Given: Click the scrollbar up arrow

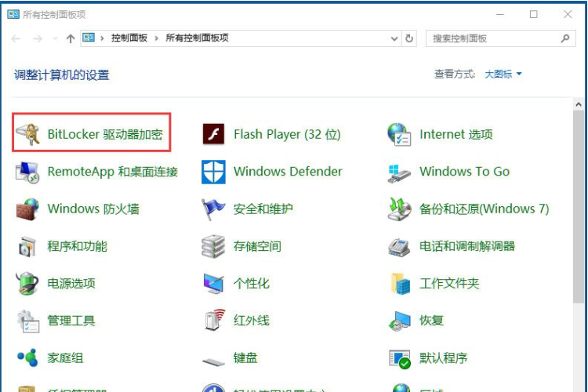Looking at the screenshot, I should pos(579,104).
